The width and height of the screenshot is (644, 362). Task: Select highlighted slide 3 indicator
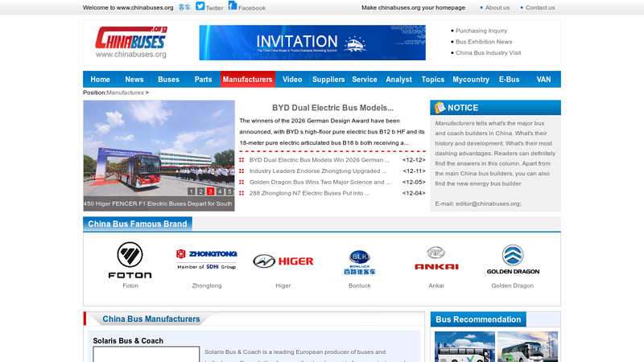click(x=210, y=191)
